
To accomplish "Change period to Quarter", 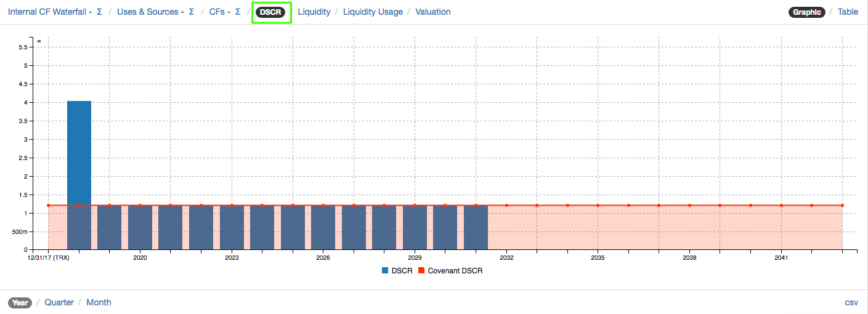I will pos(59,302).
